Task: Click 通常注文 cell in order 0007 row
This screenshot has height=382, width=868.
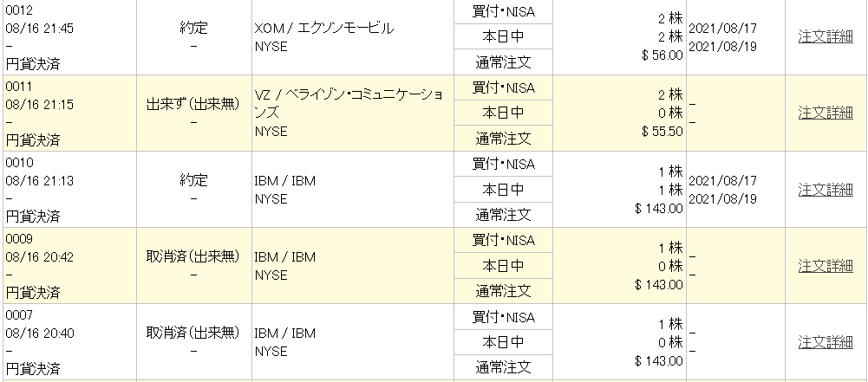Action: [x=503, y=367]
